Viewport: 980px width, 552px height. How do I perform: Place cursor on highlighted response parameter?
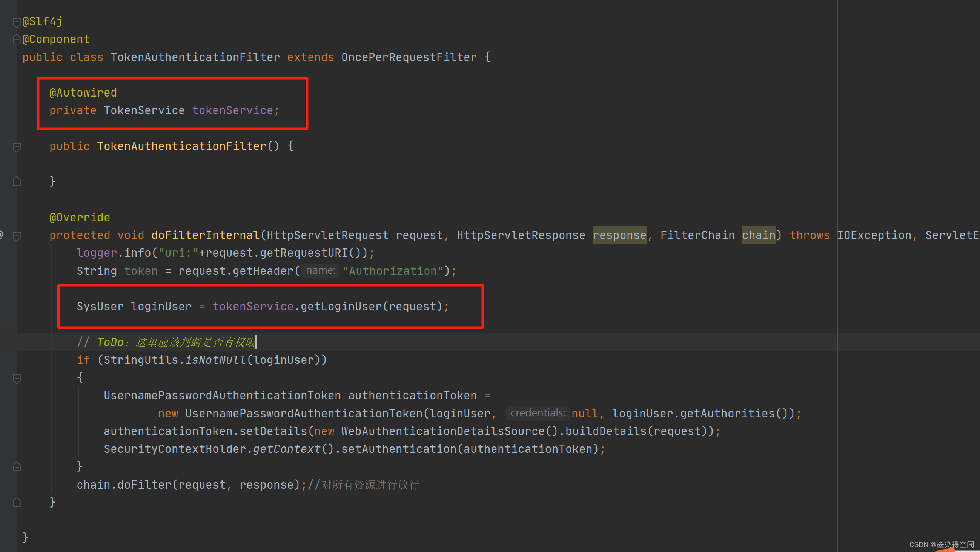pyautogui.click(x=619, y=235)
